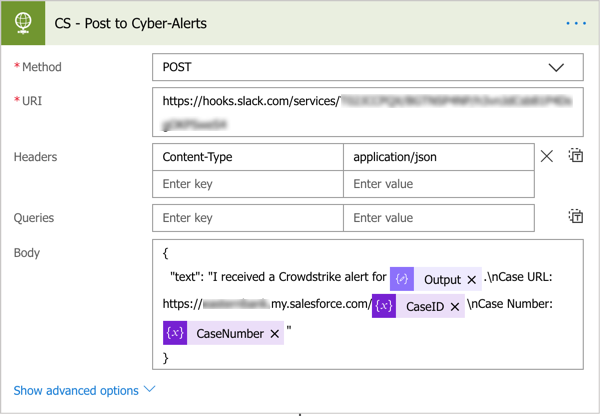Click empty Headers Enter key field
This screenshot has width=601, height=416.
(x=248, y=184)
